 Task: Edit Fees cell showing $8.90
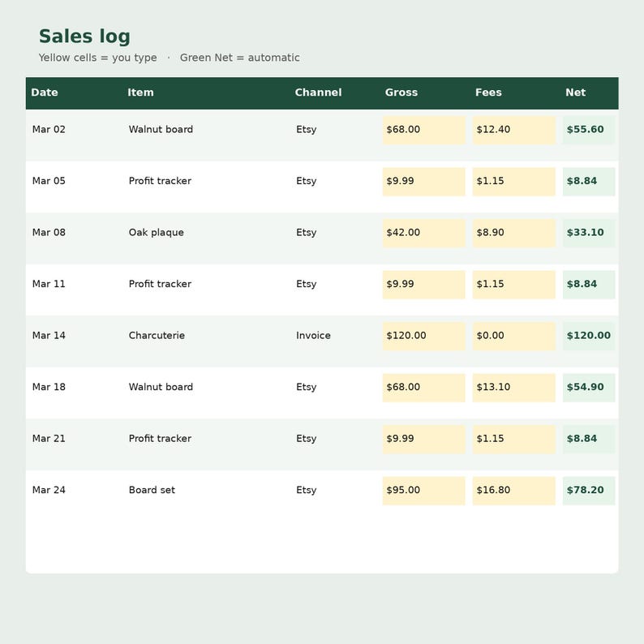tap(513, 233)
